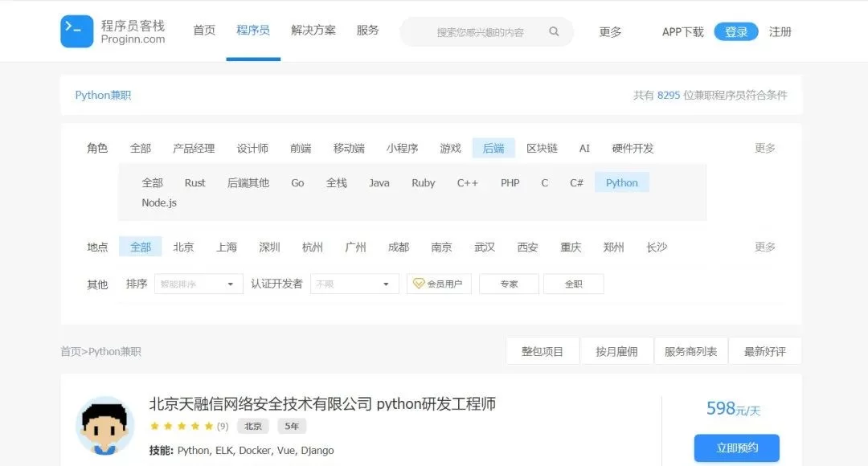The image size is (868, 466).
Task: Click the search magnifier icon
Action: click(554, 32)
